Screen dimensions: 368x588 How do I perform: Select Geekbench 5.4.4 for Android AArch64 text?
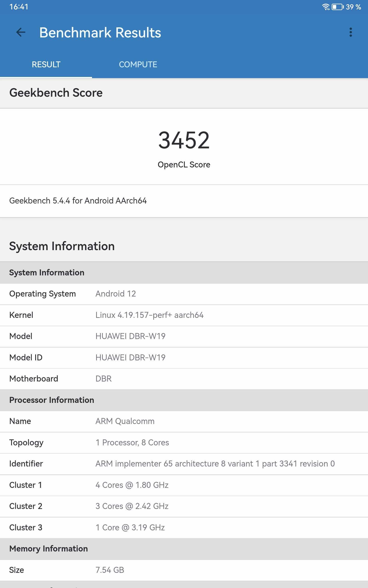point(78,201)
